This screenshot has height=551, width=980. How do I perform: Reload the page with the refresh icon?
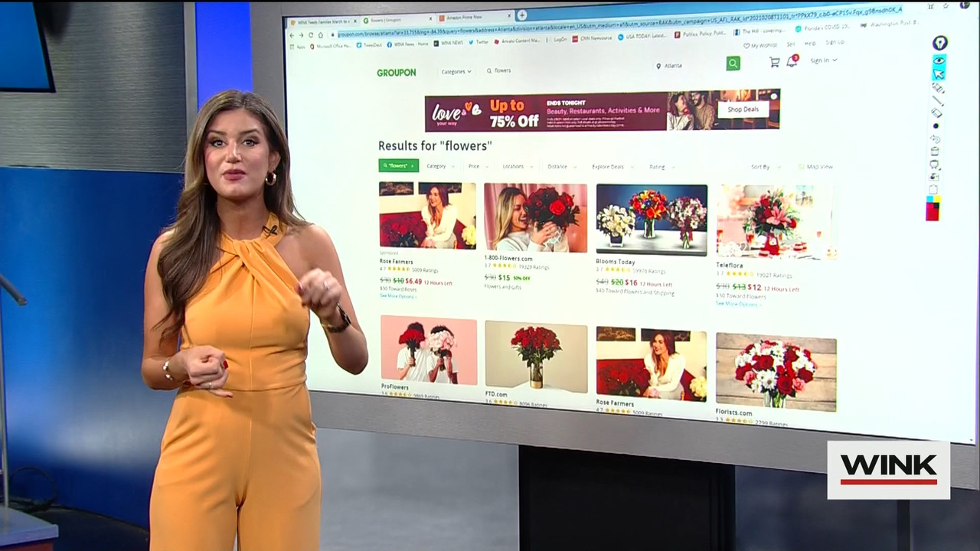[311, 35]
